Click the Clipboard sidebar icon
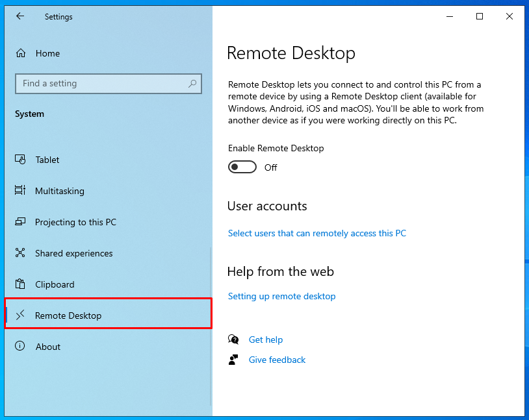This screenshot has width=529, height=420. [x=20, y=284]
